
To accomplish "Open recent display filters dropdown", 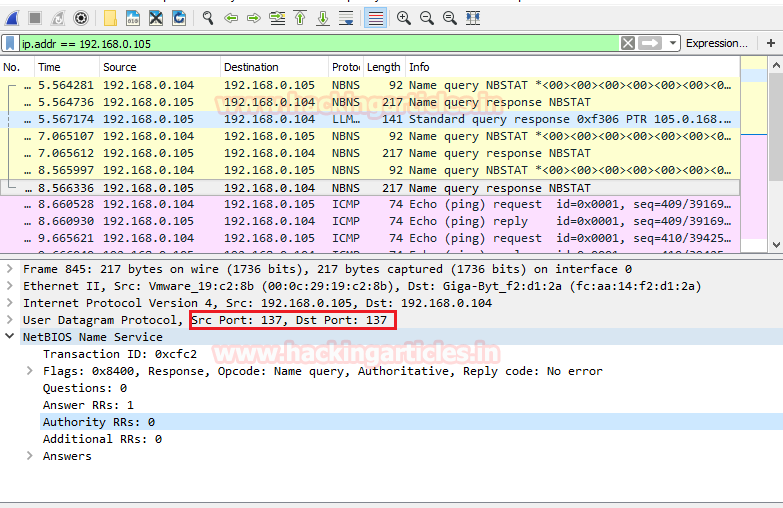I will click(673, 43).
